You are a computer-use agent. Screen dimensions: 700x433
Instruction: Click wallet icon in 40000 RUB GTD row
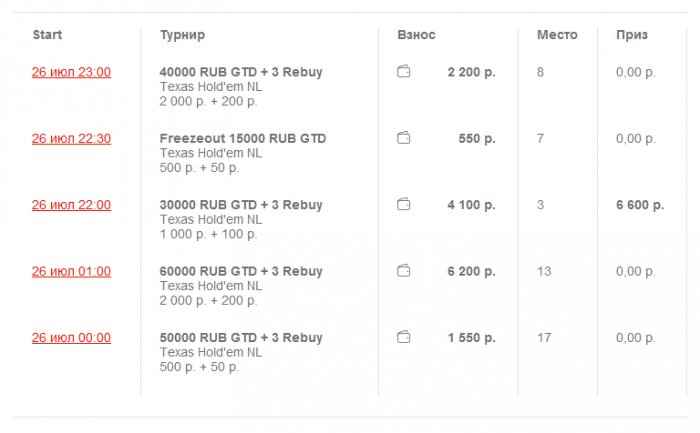point(404,72)
